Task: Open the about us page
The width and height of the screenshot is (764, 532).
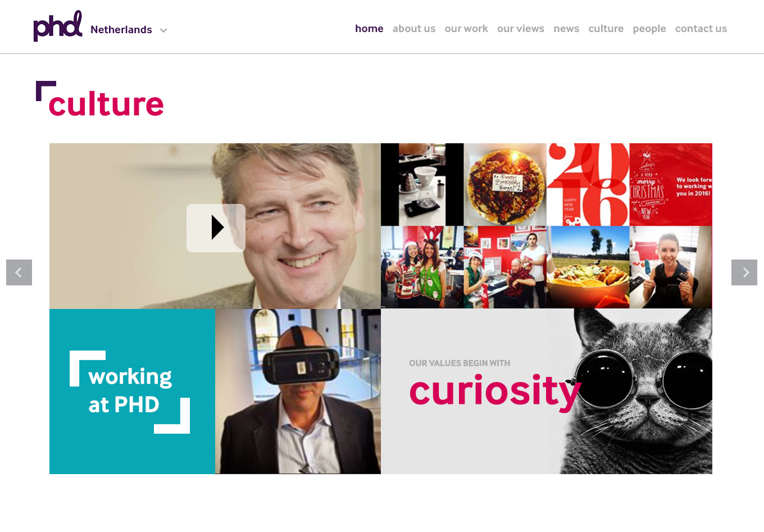Action: tap(414, 29)
